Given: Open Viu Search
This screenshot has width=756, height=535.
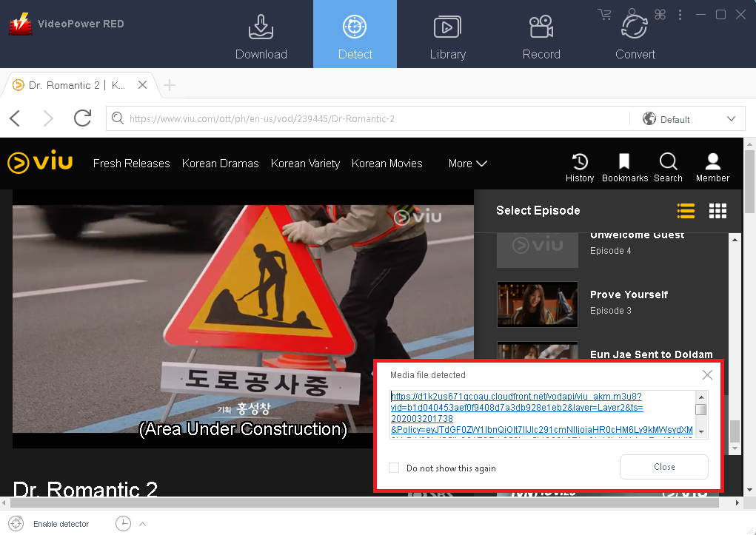Looking at the screenshot, I should tap(668, 168).
